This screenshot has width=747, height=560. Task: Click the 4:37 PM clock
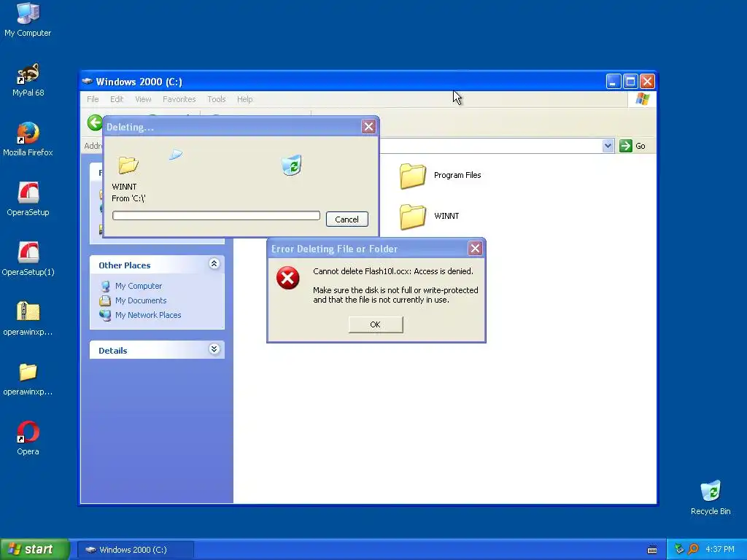coord(720,549)
